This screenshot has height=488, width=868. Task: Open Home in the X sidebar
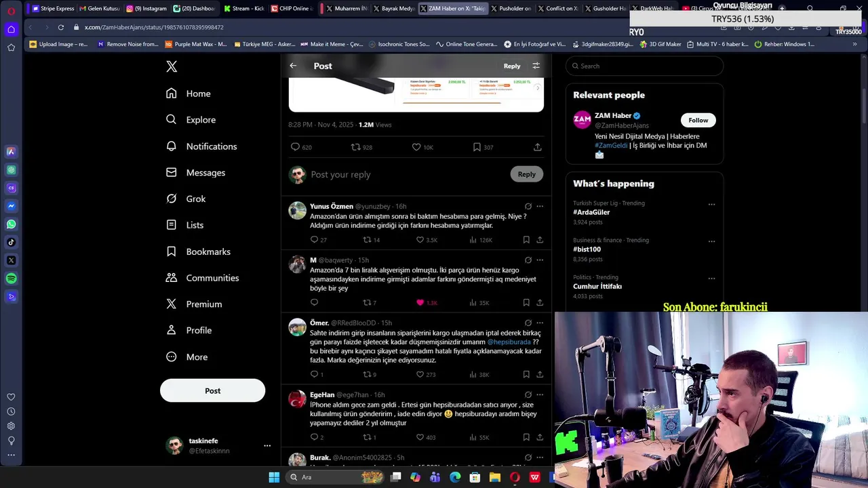189,94
